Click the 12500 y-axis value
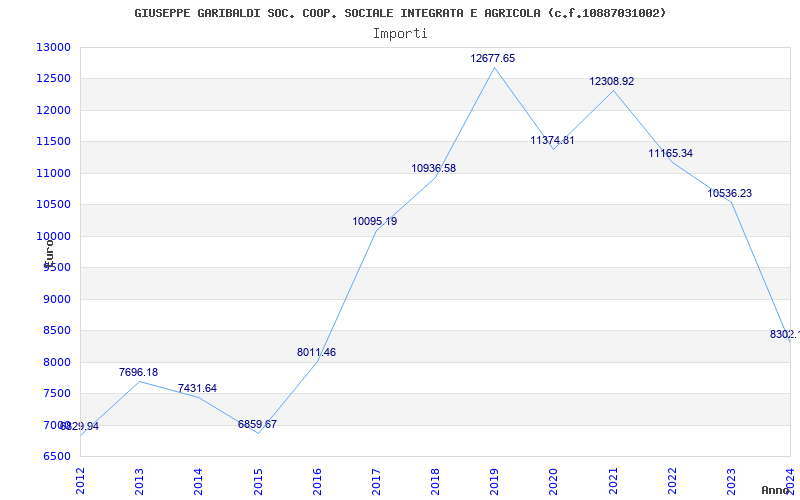 pyautogui.click(x=53, y=79)
